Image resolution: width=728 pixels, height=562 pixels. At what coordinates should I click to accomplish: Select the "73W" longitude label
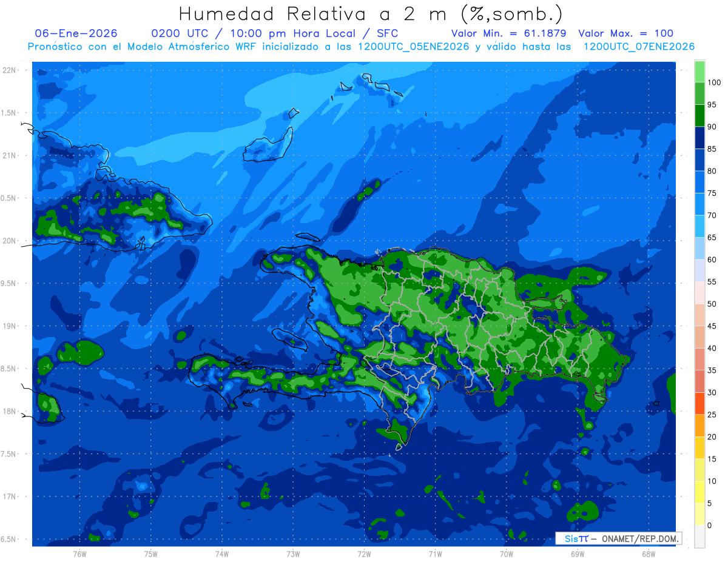tap(293, 554)
